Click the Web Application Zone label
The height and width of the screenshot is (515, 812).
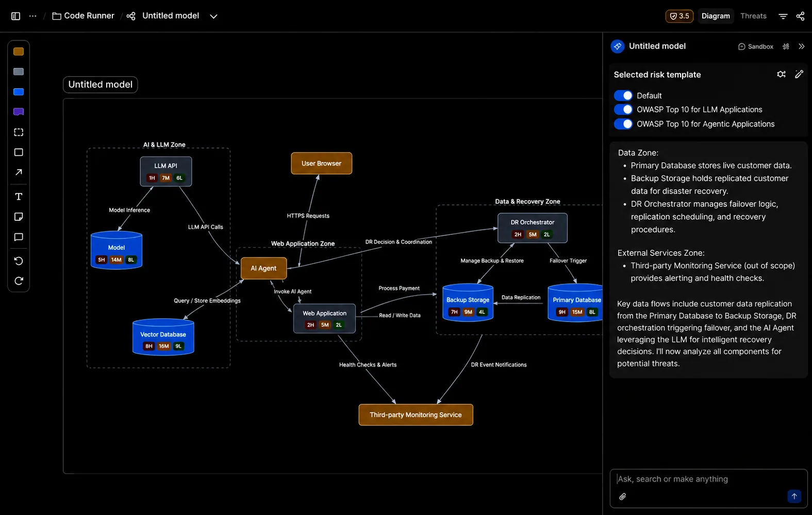[x=303, y=244]
